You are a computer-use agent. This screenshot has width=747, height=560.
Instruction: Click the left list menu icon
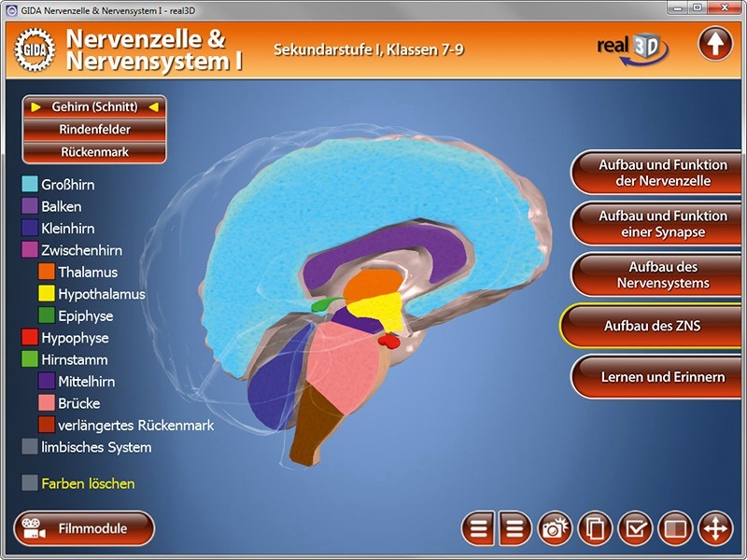tap(478, 529)
